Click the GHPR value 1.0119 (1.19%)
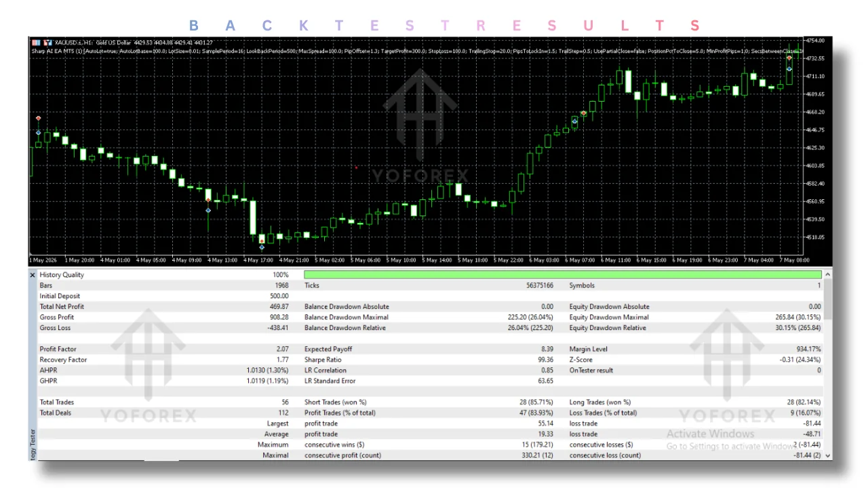The width and height of the screenshot is (868, 488). coord(268,381)
